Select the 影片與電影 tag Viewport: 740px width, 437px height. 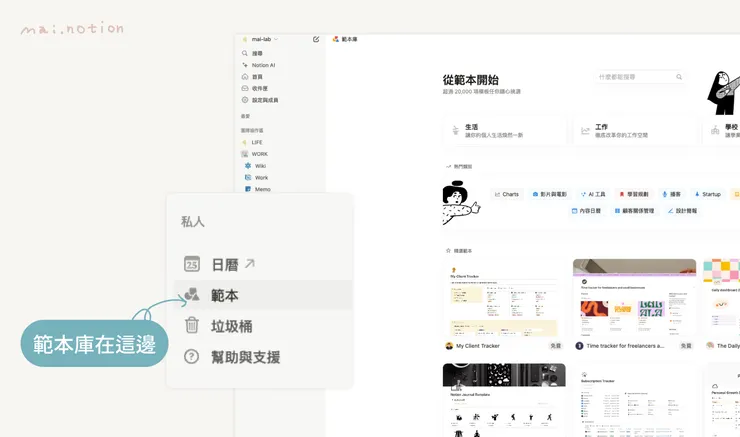(549, 194)
